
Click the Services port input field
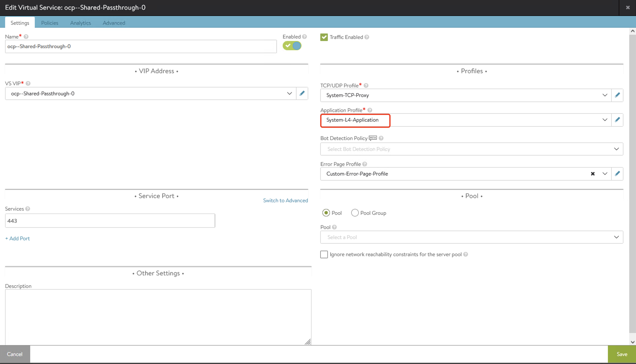click(x=110, y=221)
